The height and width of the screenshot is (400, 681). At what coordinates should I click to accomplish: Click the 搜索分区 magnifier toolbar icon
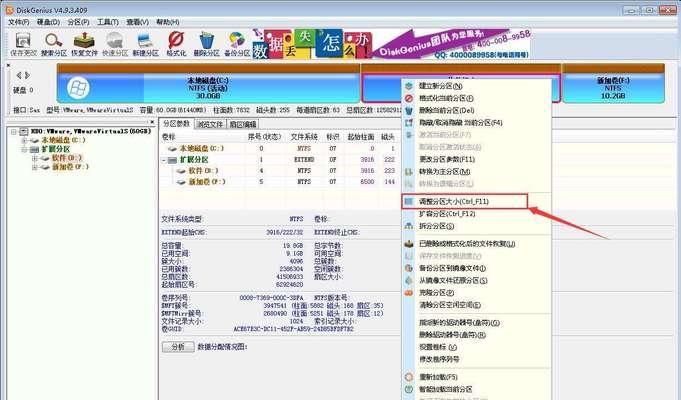54,44
